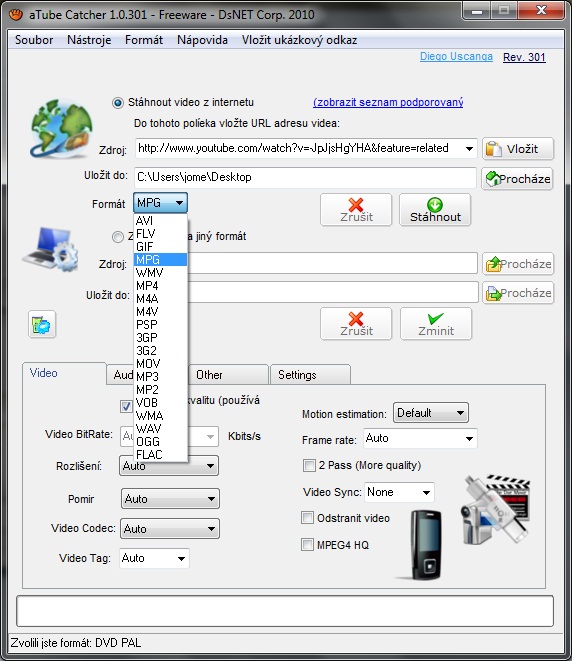
Task: Click the Zminit green checkmark button
Action: (x=436, y=324)
